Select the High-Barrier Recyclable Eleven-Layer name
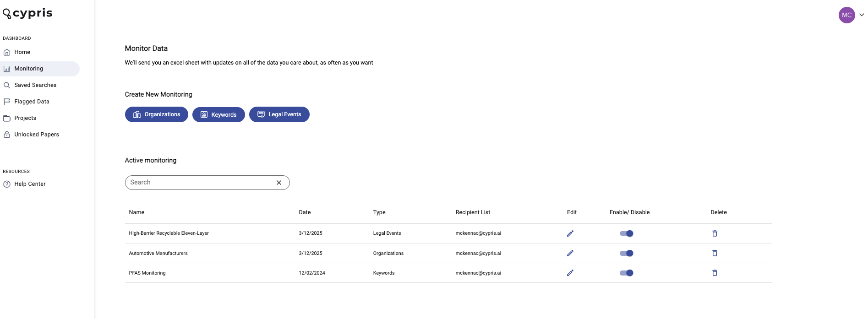This screenshot has width=868, height=319. coord(169,233)
